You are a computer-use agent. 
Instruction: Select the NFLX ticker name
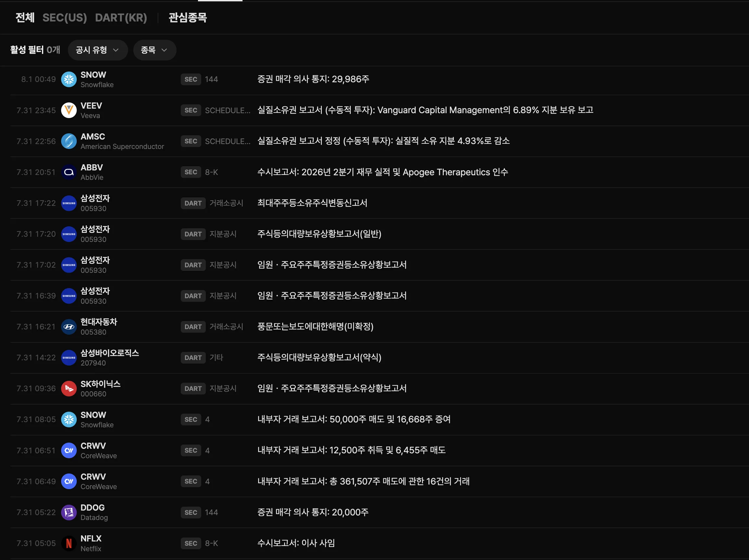pos(91,538)
